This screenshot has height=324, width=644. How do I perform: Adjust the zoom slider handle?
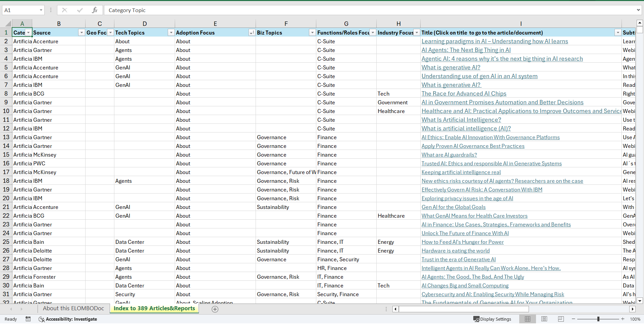[598, 319]
